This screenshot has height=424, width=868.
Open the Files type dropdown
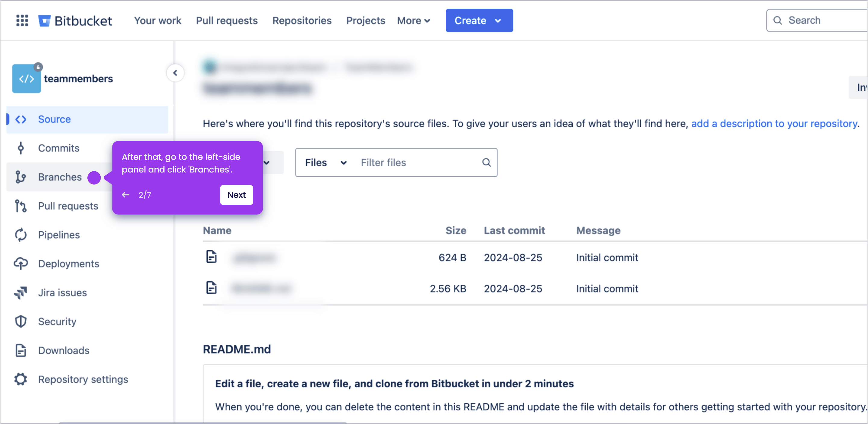[x=325, y=163]
